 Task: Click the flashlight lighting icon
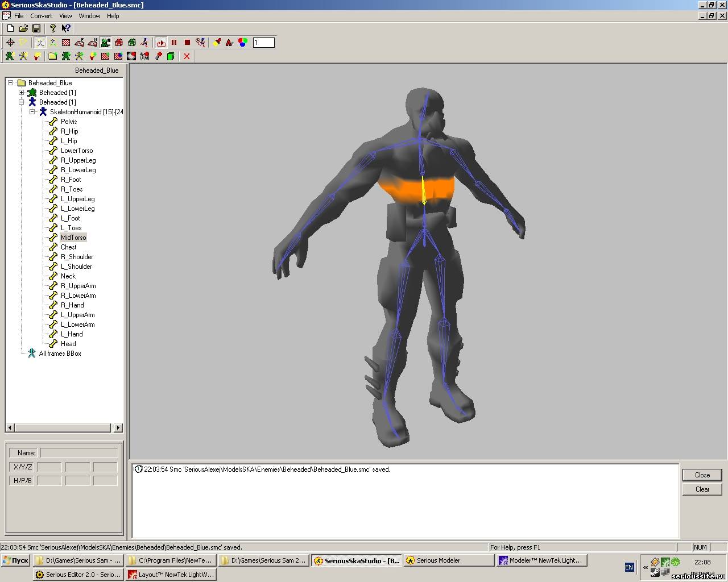pyautogui.click(x=217, y=43)
